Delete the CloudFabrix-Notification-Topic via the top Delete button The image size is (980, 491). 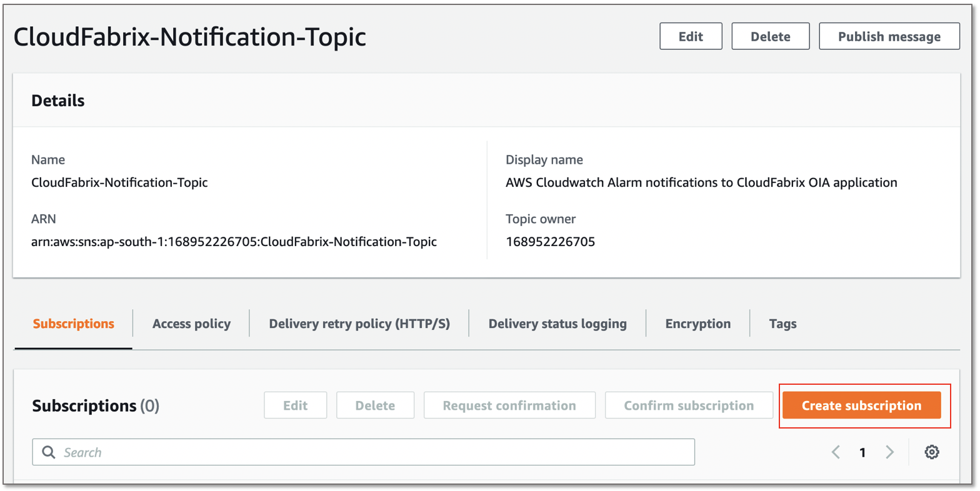click(x=770, y=36)
